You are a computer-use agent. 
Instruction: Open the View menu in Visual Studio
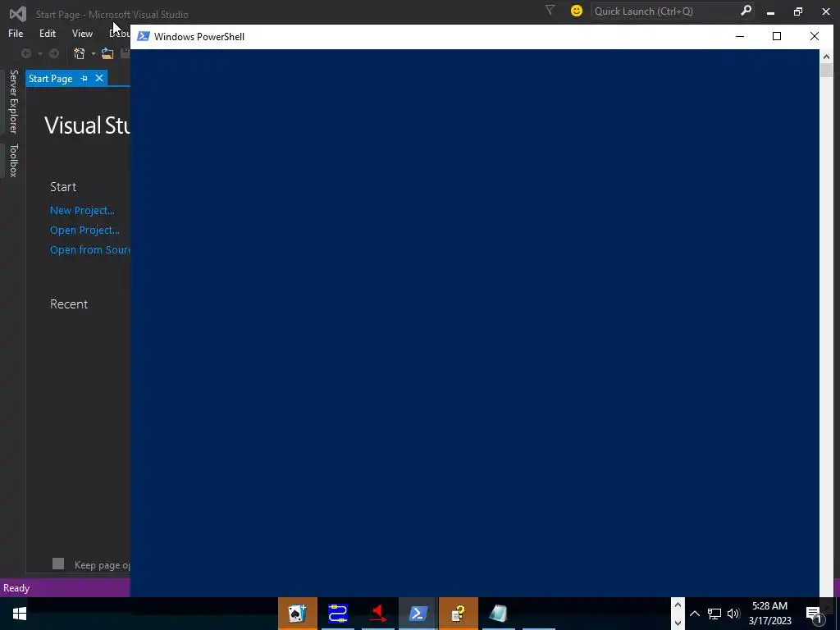click(x=82, y=33)
